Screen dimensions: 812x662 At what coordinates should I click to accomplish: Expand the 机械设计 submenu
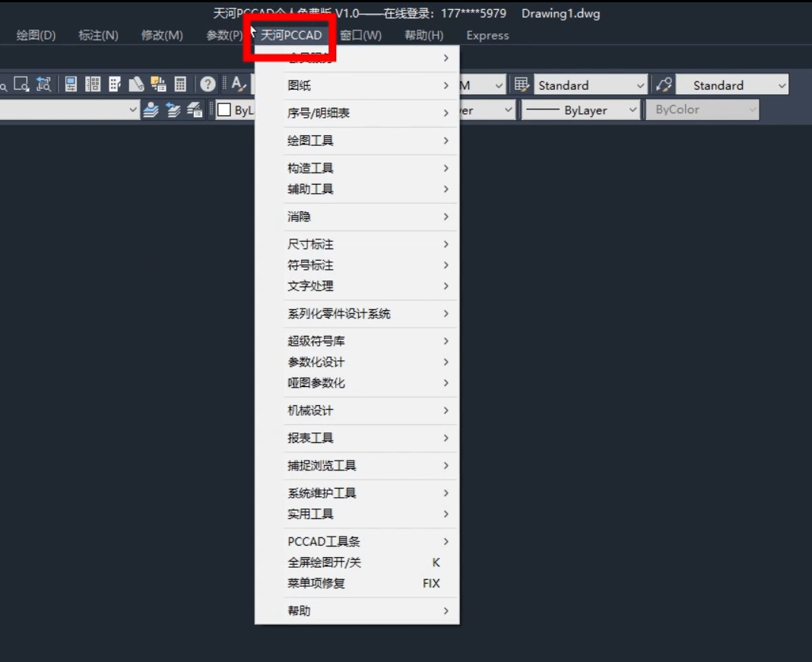(x=312, y=410)
